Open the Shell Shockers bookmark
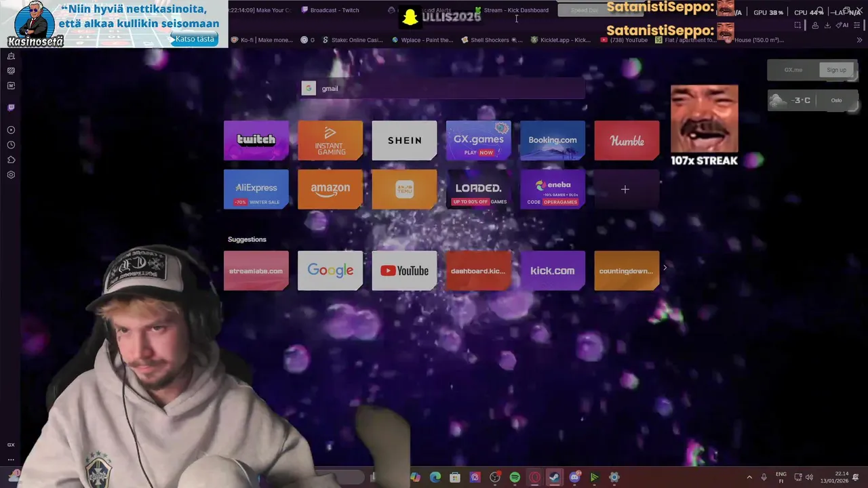 [x=492, y=40]
